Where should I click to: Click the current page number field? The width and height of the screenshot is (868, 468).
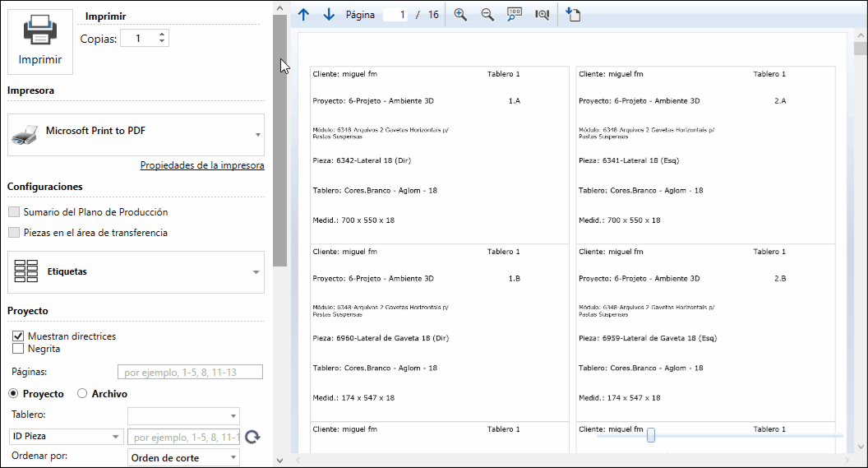coord(395,15)
